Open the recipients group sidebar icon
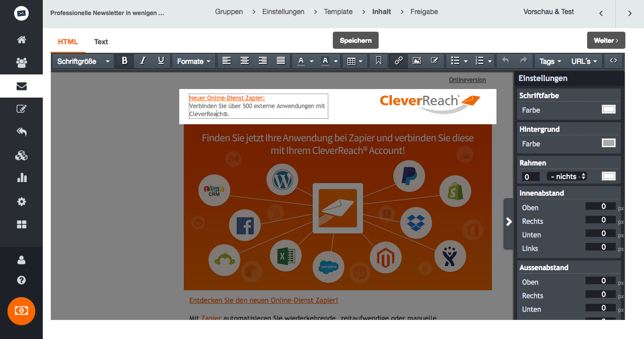This screenshot has height=339, width=644. click(x=21, y=63)
